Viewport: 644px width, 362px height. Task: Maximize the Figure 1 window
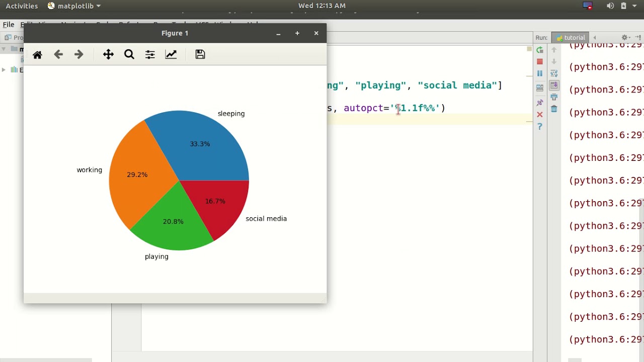coord(297,33)
